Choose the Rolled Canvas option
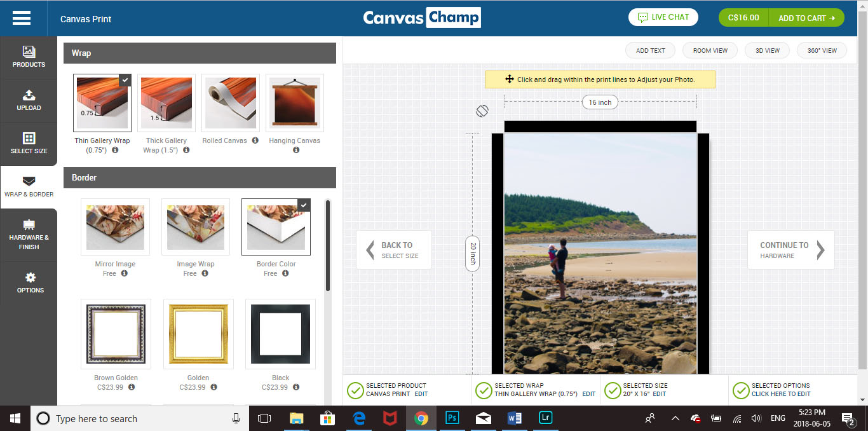This screenshot has width=868, height=431. (231, 103)
